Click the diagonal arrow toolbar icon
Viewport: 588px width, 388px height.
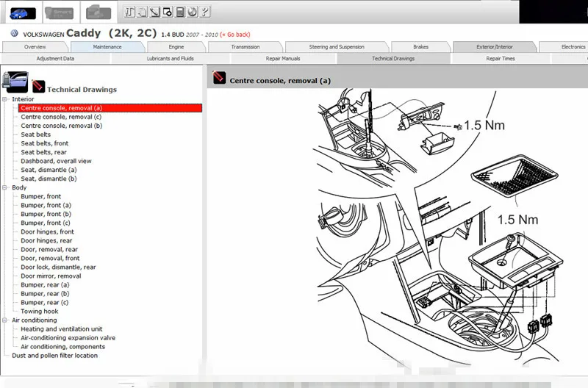[154, 12]
